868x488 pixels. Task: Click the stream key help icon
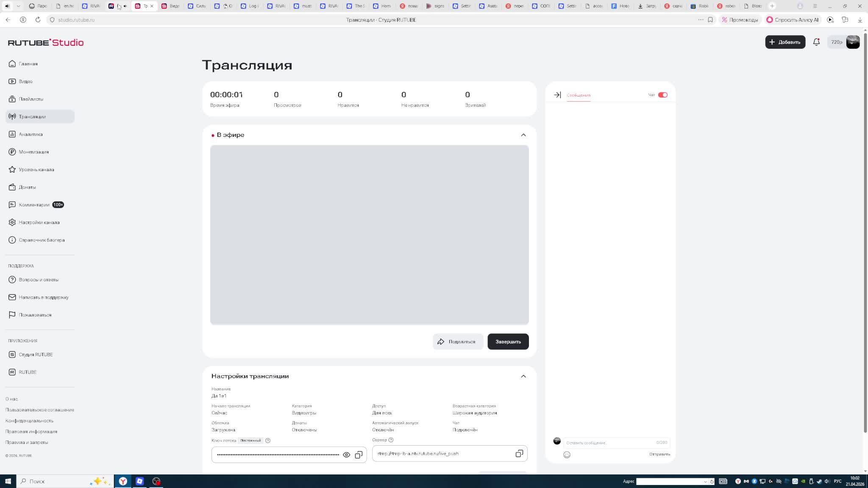coord(267,441)
